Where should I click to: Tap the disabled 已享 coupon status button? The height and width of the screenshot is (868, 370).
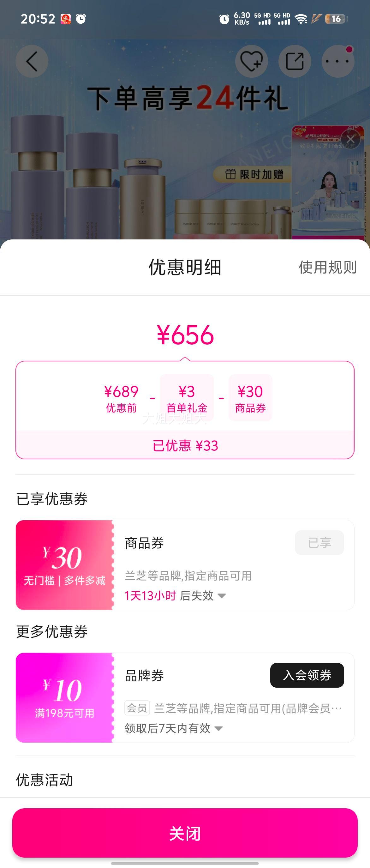click(x=319, y=543)
